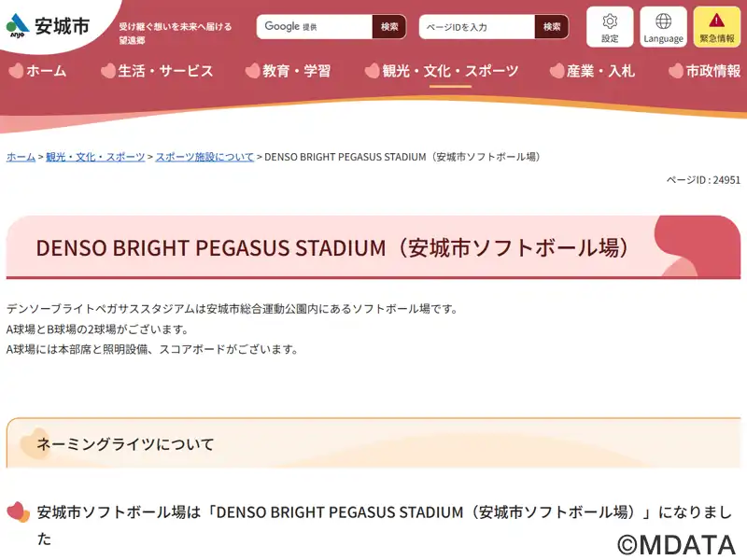Image resolution: width=747 pixels, height=560 pixels.
Task: Focus the Google search input field
Action: coord(315,27)
